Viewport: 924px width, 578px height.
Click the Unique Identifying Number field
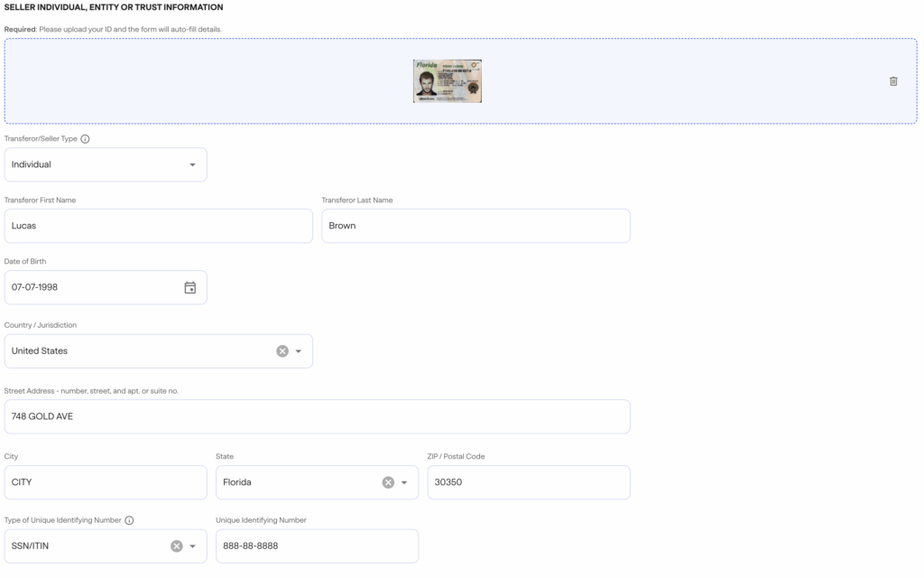pyautogui.click(x=316, y=545)
